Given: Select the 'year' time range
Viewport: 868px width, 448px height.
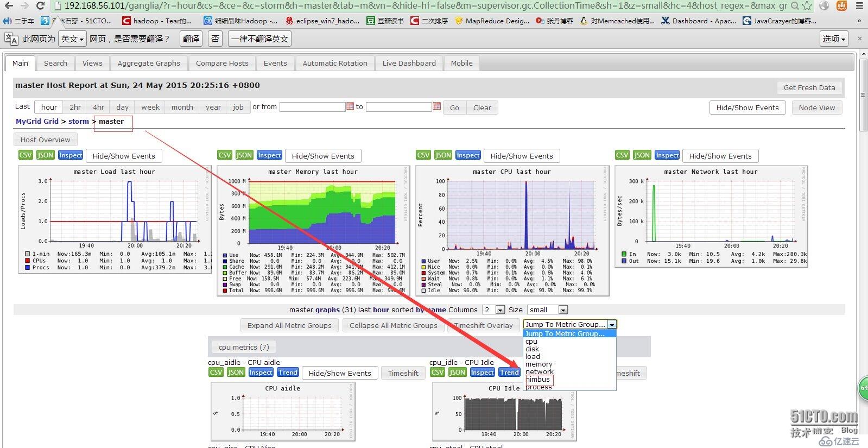Looking at the screenshot, I should click(213, 107).
